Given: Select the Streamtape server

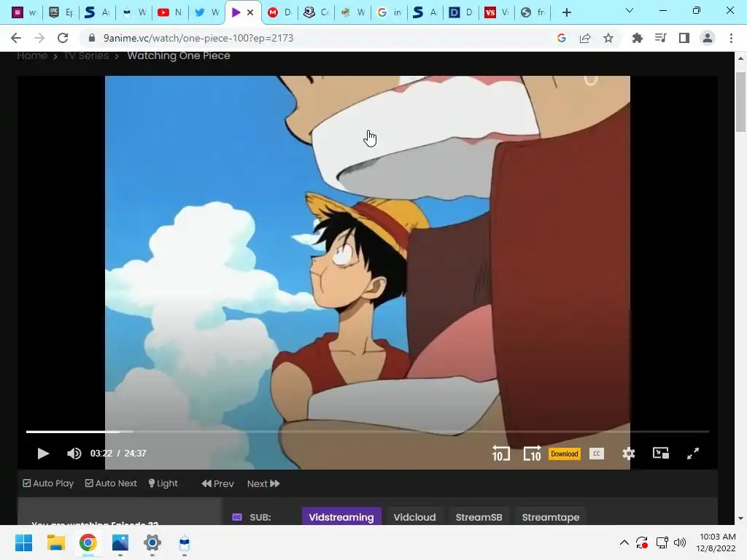Looking at the screenshot, I should point(551,517).
